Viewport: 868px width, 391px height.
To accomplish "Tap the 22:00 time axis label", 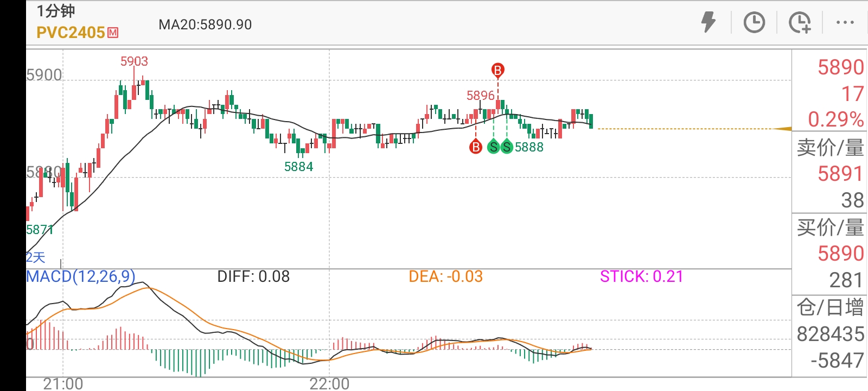I will coord(329,384).
